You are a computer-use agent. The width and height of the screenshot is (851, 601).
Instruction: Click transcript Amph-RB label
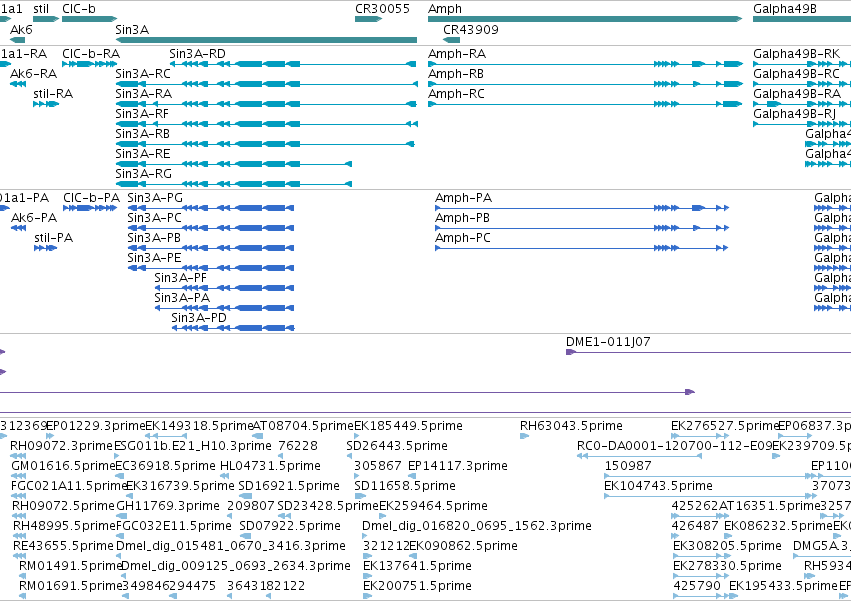[x=456, y=74]
